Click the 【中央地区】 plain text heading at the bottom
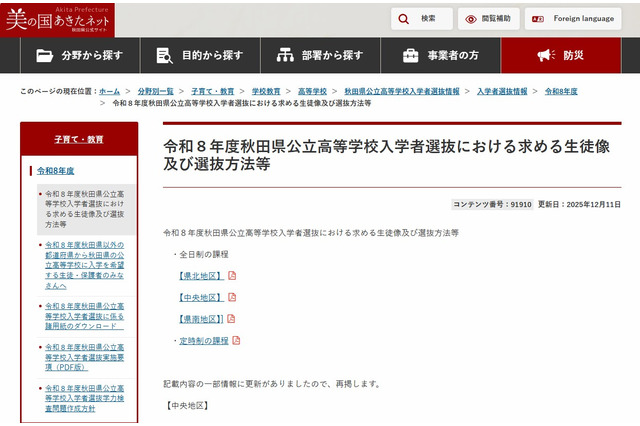 tap(187, 406)
